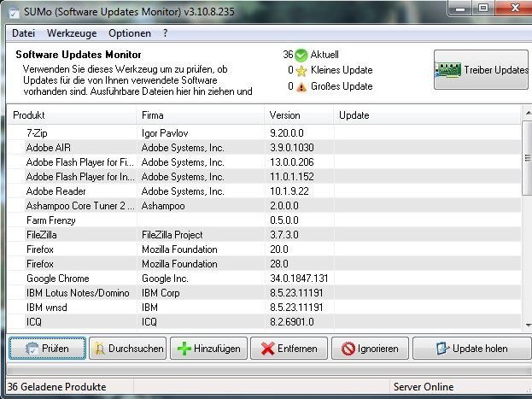Click the Google Inc. company cell
This screenshot has height=399, width=532.
(x=165, y=279)
